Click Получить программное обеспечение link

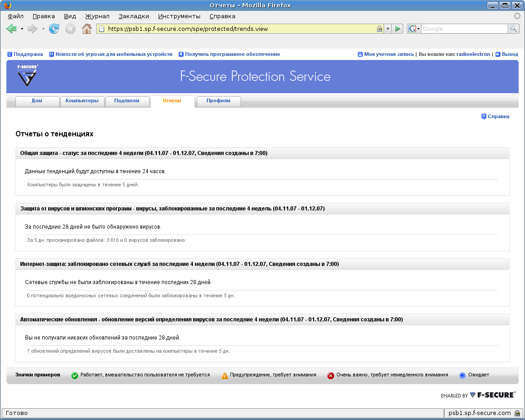pos(232,54)
